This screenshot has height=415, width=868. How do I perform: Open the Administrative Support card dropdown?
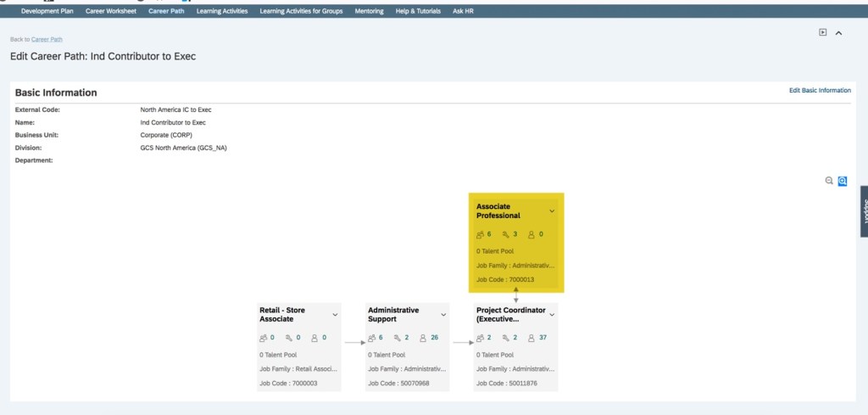click(x=443, y=315)
